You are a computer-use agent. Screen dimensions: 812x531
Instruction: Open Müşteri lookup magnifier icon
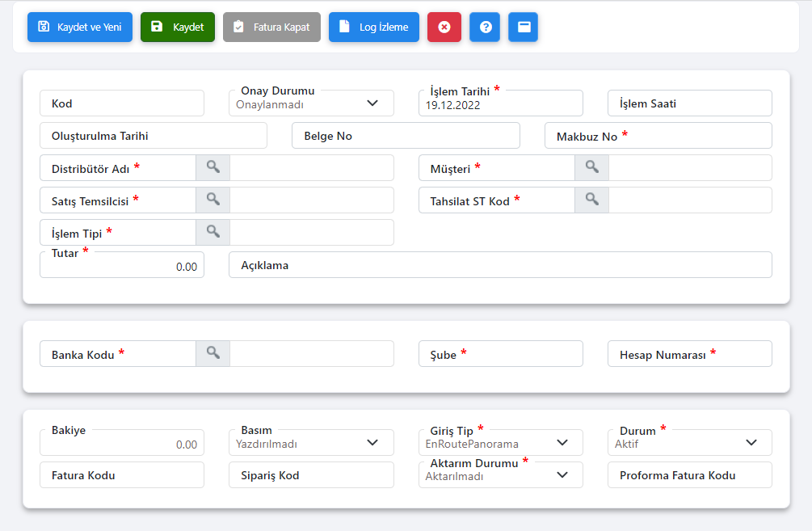pos(591,167)
